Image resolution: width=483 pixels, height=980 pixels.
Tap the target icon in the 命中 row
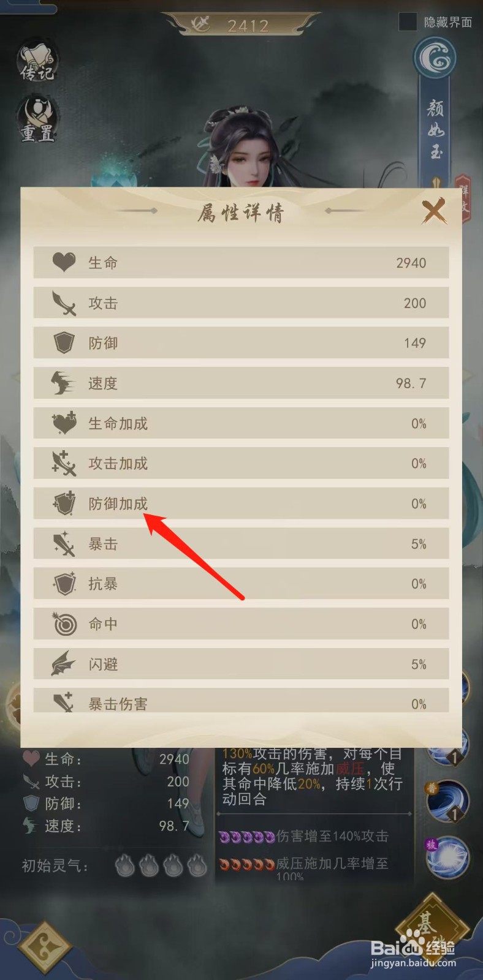[64, 624]
